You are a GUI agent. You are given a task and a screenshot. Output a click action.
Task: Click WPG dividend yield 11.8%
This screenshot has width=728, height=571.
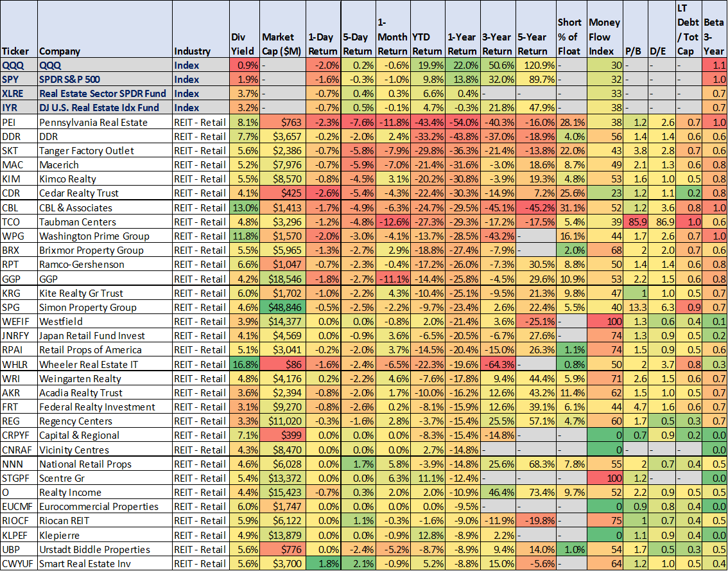(245, 236)
